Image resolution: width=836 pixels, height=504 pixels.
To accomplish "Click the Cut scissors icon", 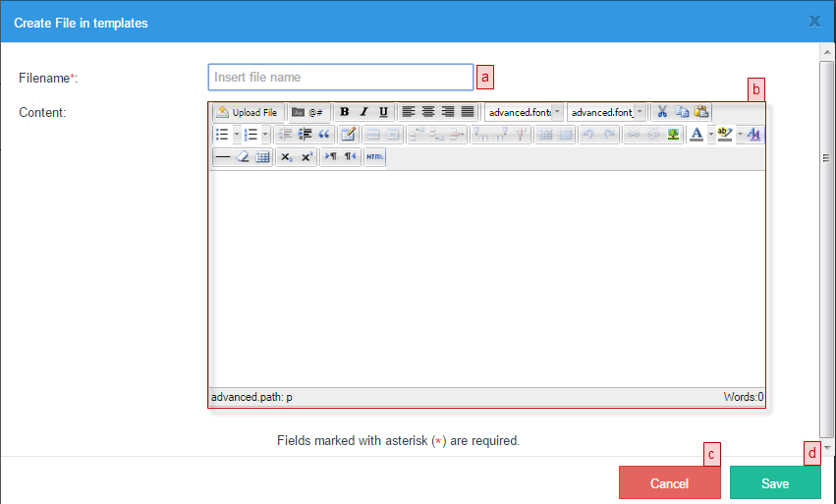I will tap(662, 112).
